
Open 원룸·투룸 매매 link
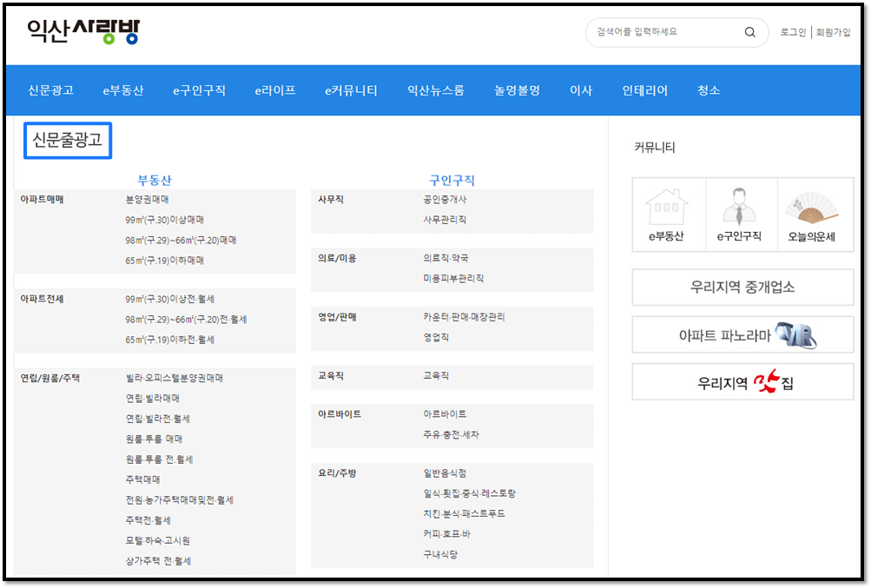coord(154,439)
